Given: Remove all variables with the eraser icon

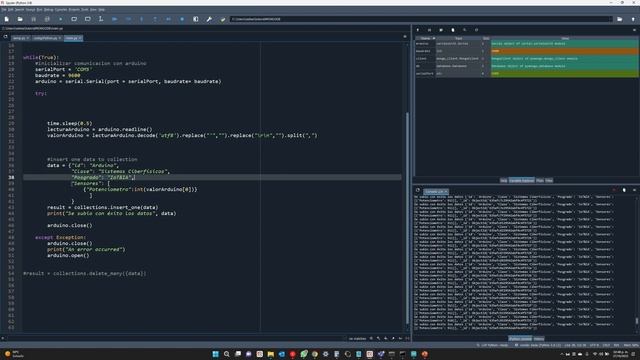Looking at the screenshot, I should [x=453, y=30].
